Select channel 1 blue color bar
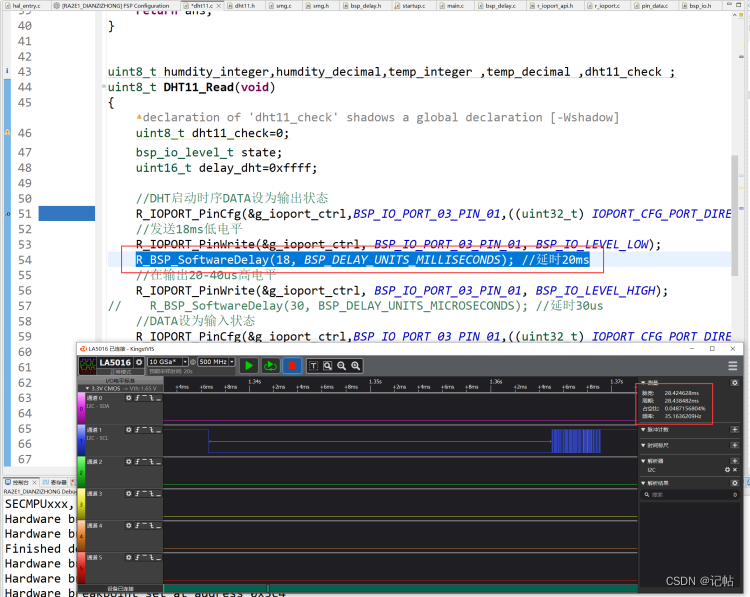This screenshot has height=597, width=750. (81, 440)
